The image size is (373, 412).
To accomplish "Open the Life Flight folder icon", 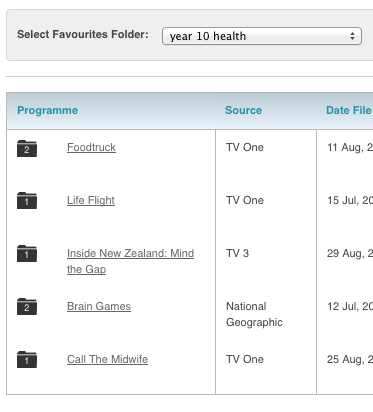I will (x=27, y=200).
